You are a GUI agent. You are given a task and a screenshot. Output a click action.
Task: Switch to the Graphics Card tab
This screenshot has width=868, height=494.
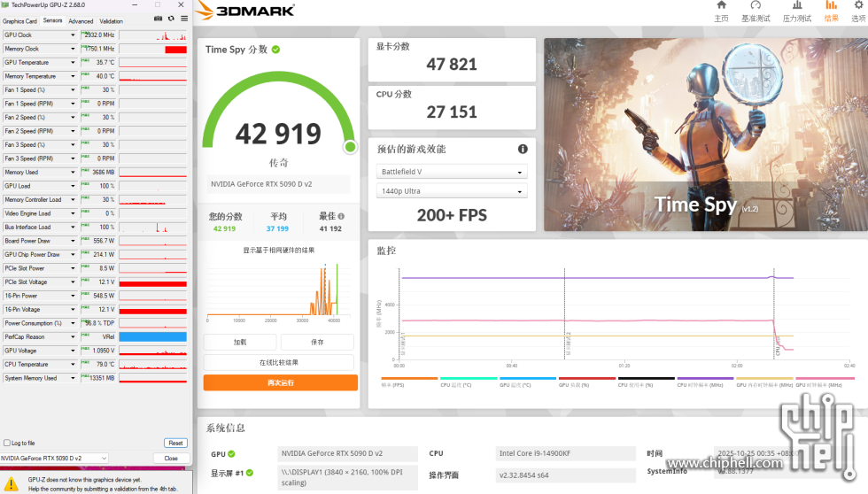20,20
